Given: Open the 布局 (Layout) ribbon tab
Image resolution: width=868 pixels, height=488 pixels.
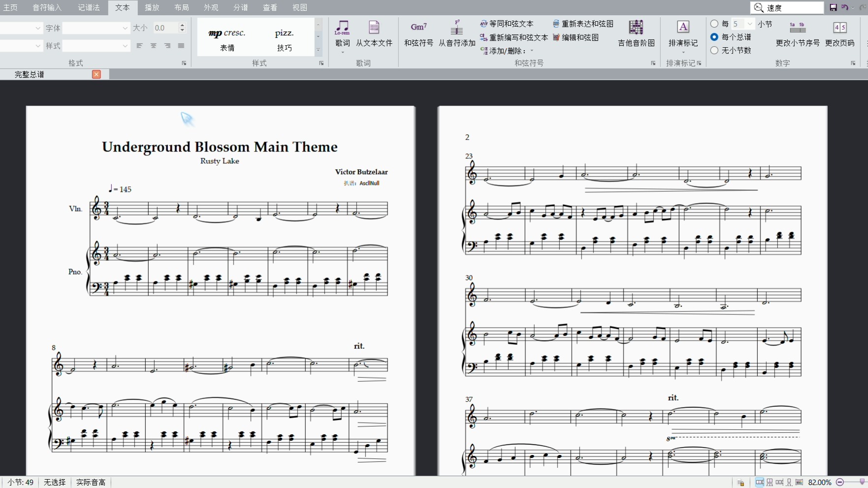Looking at the screenshot, I should 182,7.
